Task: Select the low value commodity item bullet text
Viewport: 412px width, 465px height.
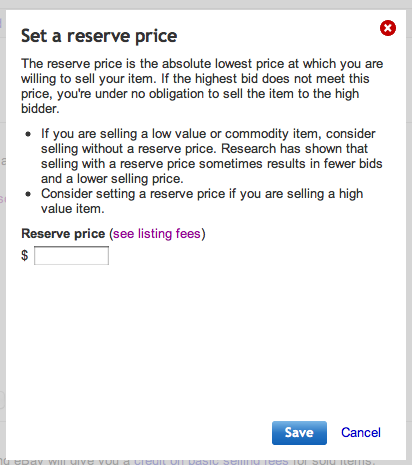Action: click(211, 156)
